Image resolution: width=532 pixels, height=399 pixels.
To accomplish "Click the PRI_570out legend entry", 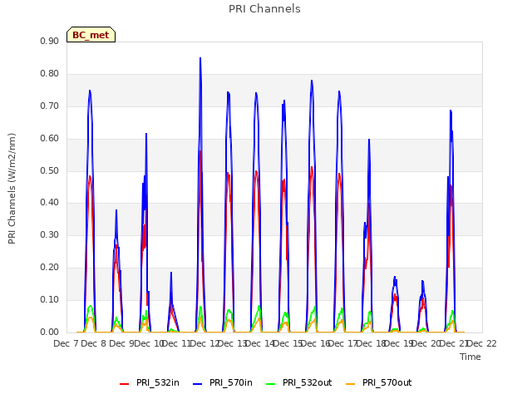I will [x=379, y=383].
